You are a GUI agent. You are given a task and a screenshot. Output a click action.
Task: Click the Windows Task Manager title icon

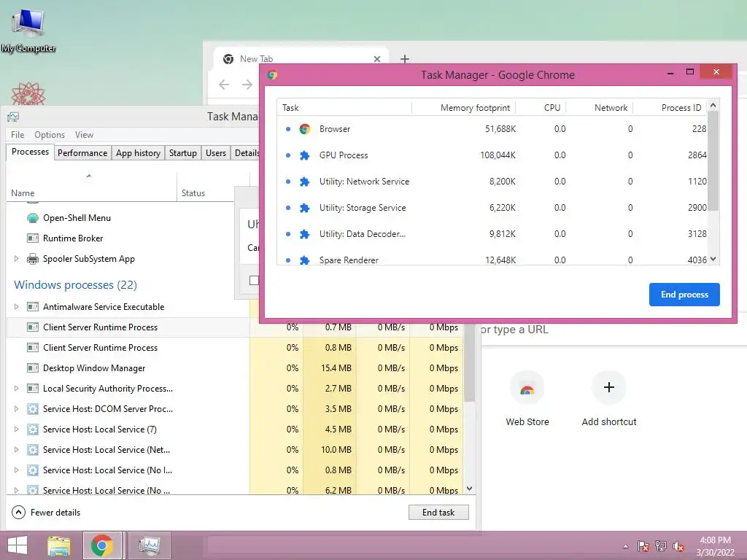[x=13, y=117]
